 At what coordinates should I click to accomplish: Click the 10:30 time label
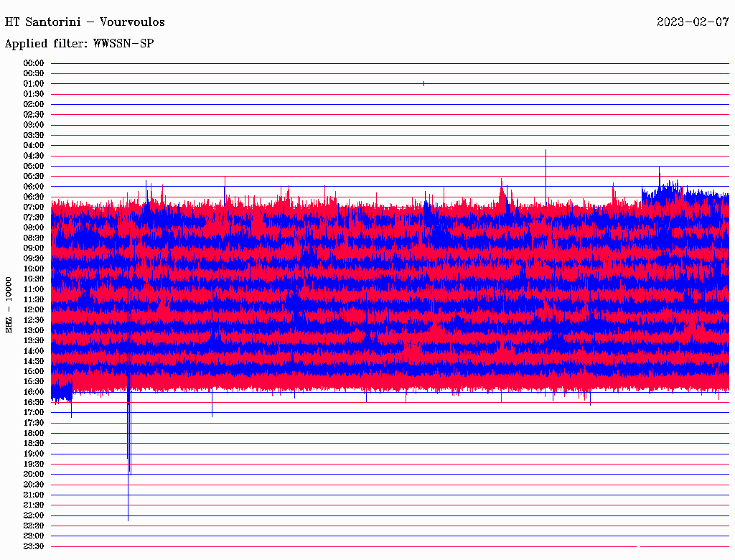coord(34,279)
